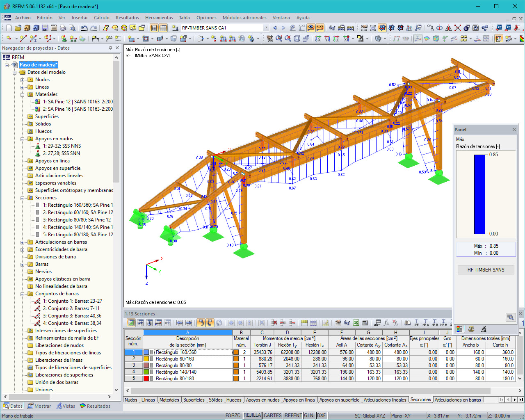This screenshot has width=525, height=420.
Task: Click the Print icon in the toolbar
Action: [63, 28]
